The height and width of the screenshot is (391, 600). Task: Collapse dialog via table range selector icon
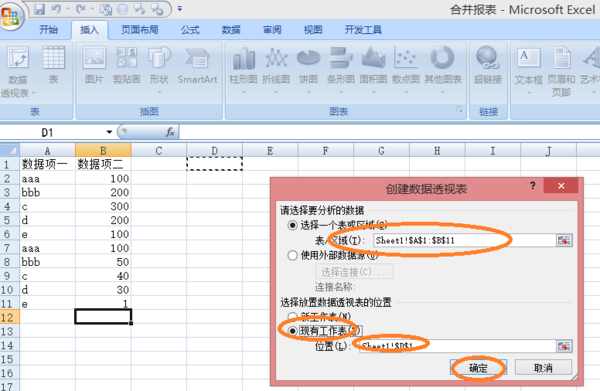[564, 240]
